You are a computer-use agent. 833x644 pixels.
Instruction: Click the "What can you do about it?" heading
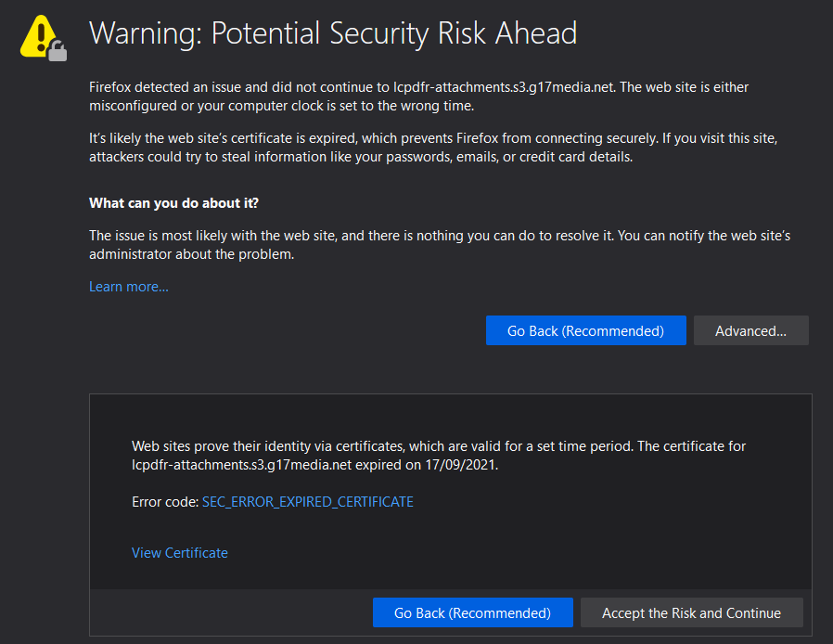click(173, 203)
